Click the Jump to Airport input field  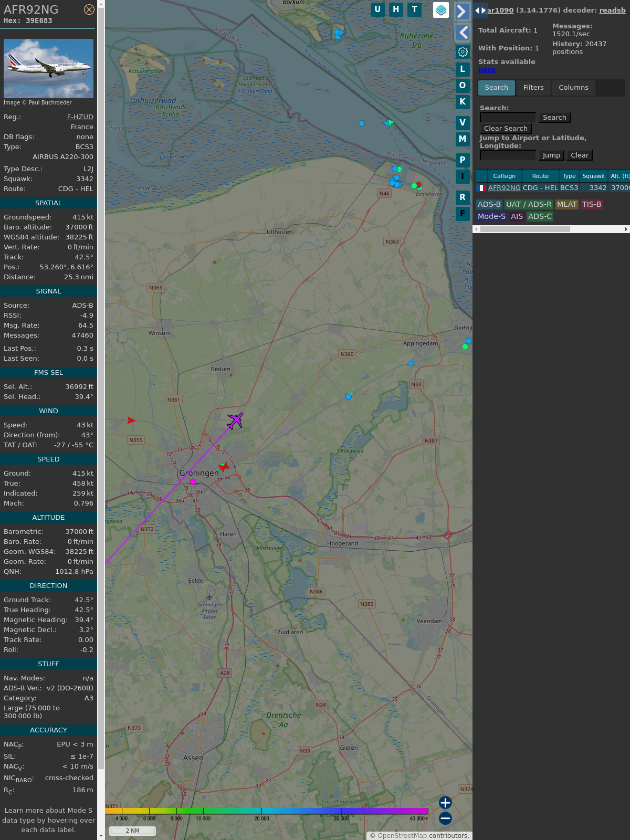click(508, 155)
